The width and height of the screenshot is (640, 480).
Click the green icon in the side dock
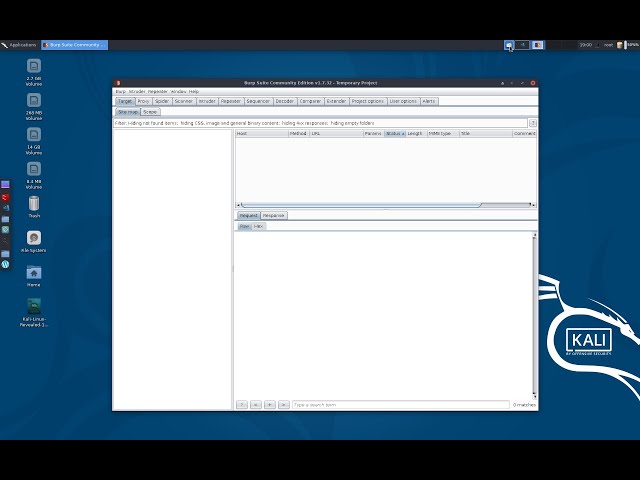pos(5,229)
